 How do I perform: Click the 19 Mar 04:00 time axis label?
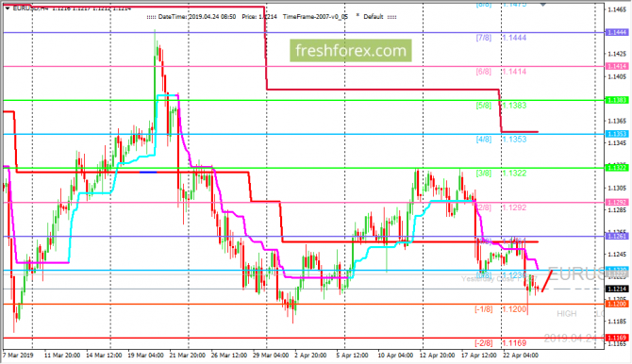pos(145,356)
